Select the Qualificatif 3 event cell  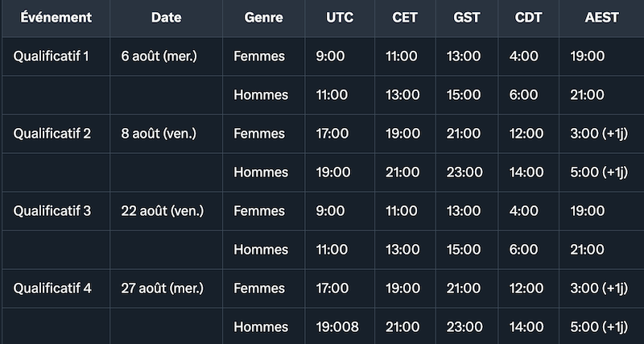tap(52, 211)
